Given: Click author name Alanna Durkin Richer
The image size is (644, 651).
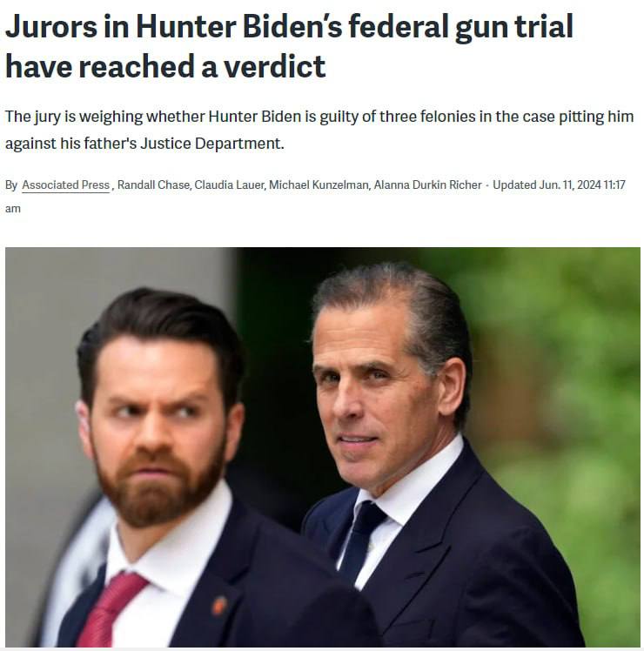Looking at the screenshot, I should point(427,185).
